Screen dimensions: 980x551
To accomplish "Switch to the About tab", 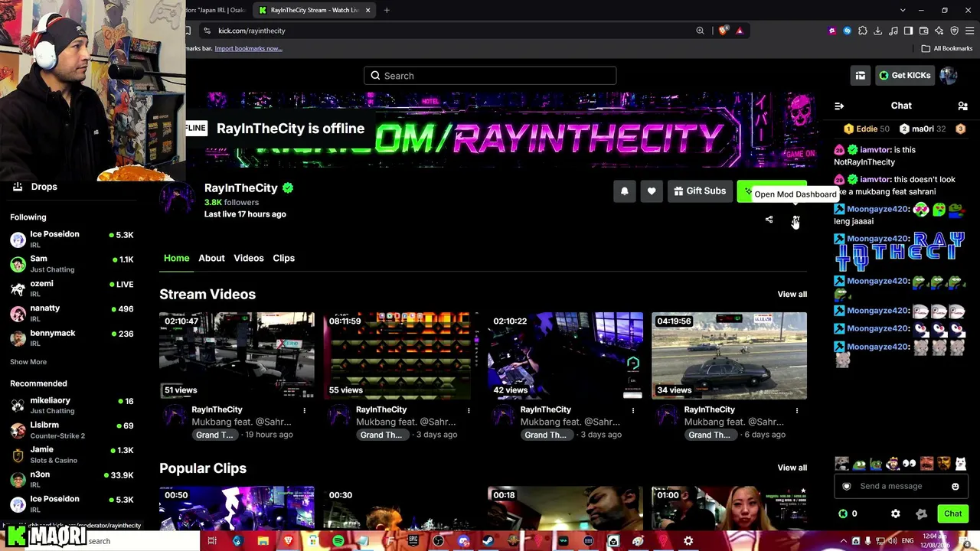I will point(211,258).
